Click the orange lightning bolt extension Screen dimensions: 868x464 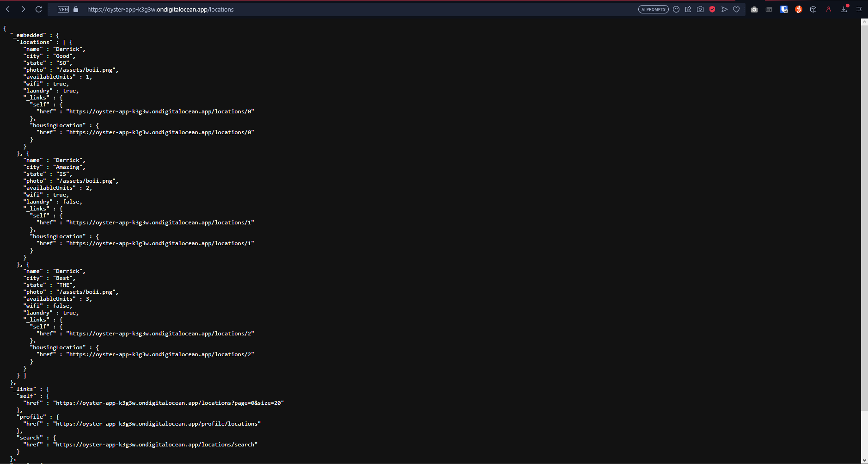tap(799, 9)
